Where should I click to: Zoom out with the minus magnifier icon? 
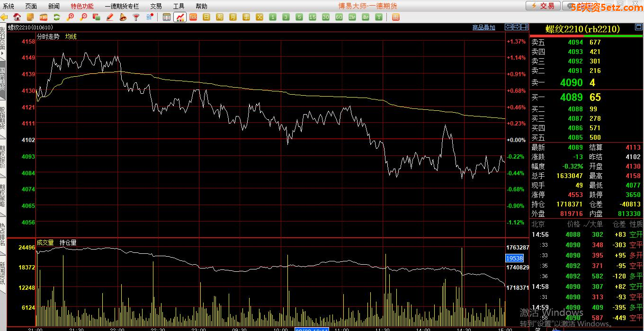83,17
